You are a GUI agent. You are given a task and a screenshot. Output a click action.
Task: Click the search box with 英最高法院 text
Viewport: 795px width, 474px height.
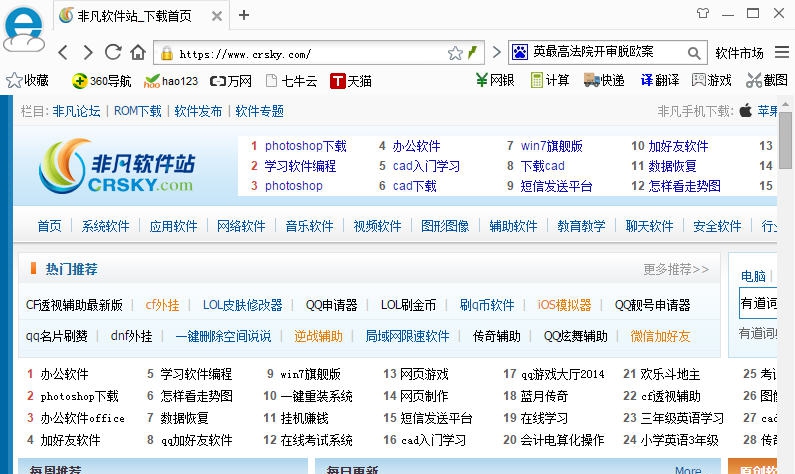(606, 52)
